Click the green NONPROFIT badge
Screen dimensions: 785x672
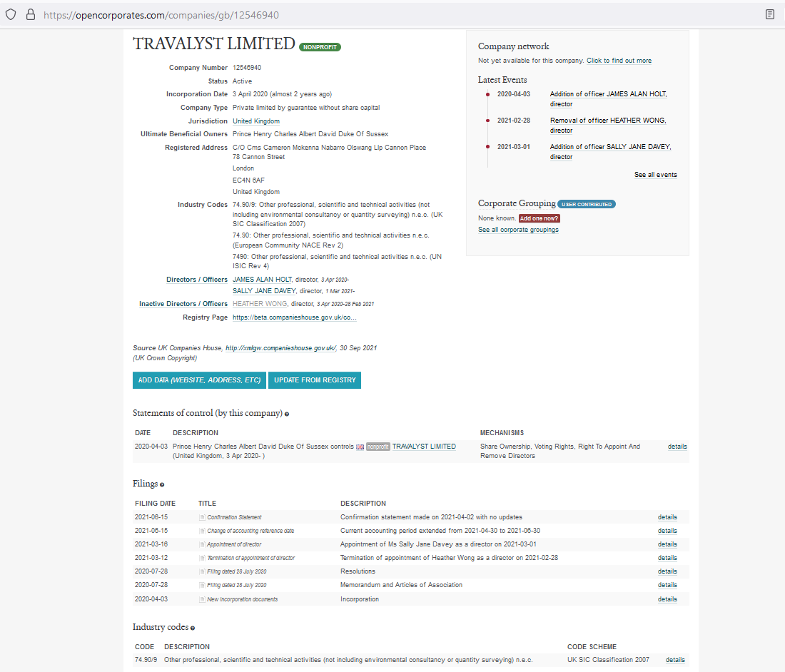click(x=320, y=47)
